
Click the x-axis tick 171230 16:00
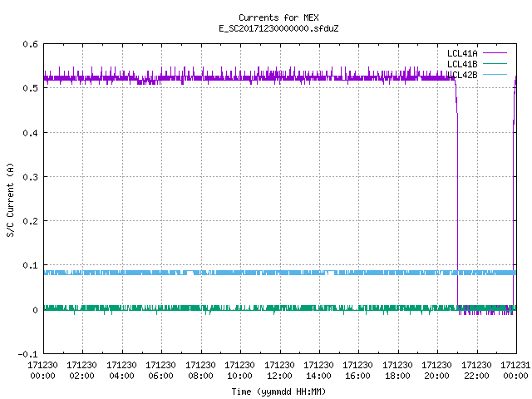click(357, 371)
